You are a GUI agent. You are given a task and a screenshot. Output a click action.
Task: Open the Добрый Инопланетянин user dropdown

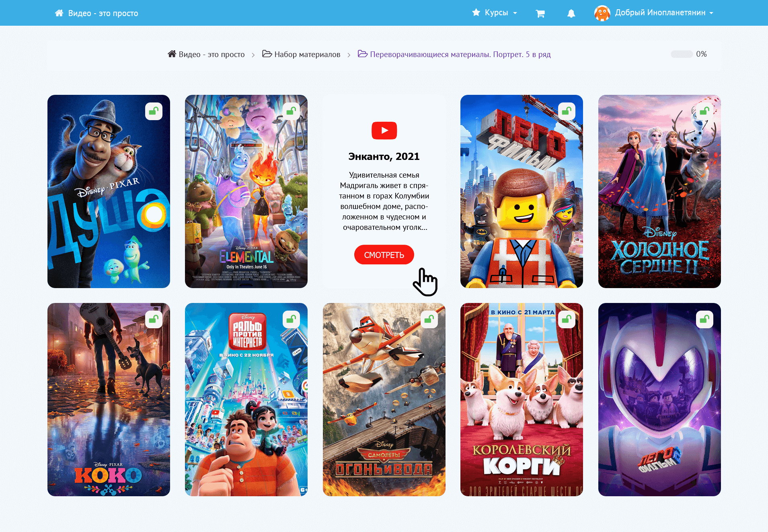point(664,13)
